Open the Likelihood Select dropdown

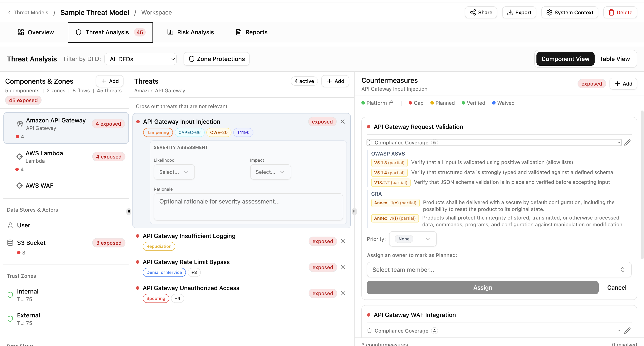click(x=174, y=172)
